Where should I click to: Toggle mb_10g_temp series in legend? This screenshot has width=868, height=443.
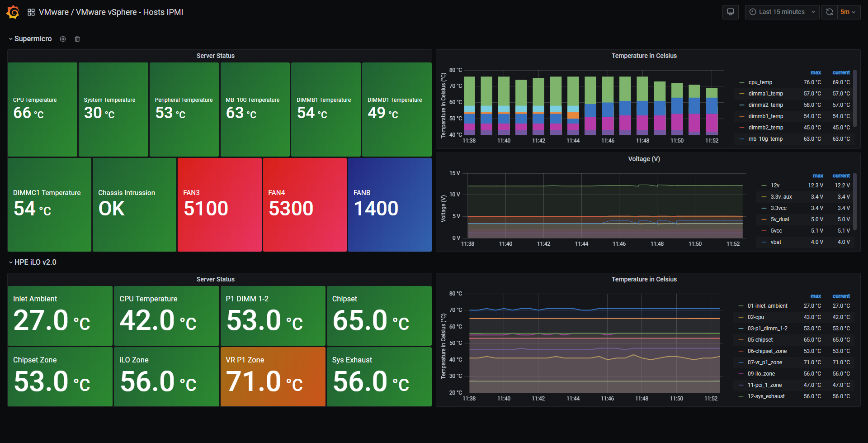pyautogui.click(x=765, y=139)
